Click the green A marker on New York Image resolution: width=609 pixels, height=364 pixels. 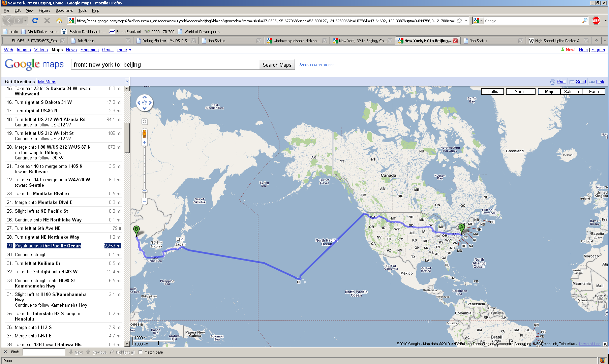pyautogui.click(x=462, y=229)
